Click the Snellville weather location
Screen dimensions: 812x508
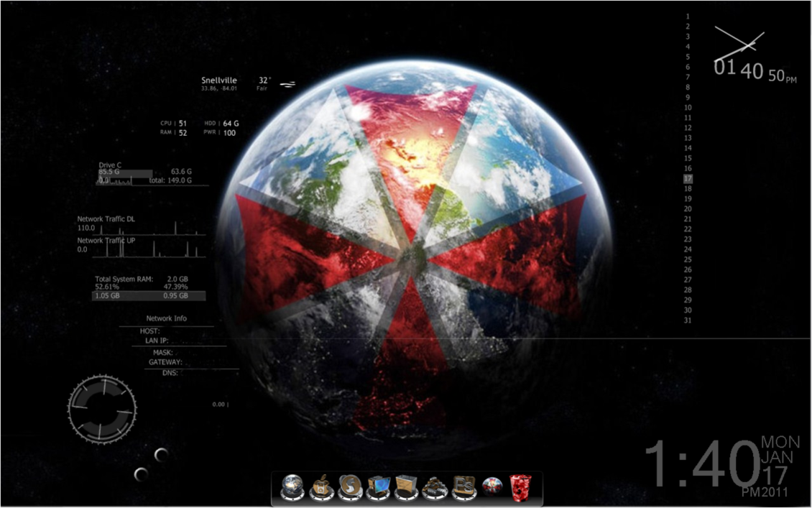219,80
